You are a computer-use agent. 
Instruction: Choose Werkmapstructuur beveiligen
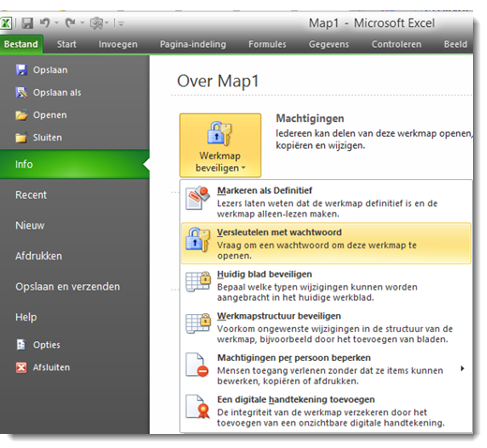(326, 327)
